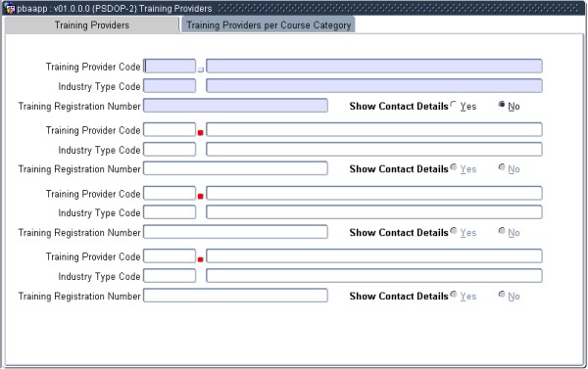Click the third record's Industry Type Code field
The height and width of the screenshot is (369, 588).
tap(170, 212)
